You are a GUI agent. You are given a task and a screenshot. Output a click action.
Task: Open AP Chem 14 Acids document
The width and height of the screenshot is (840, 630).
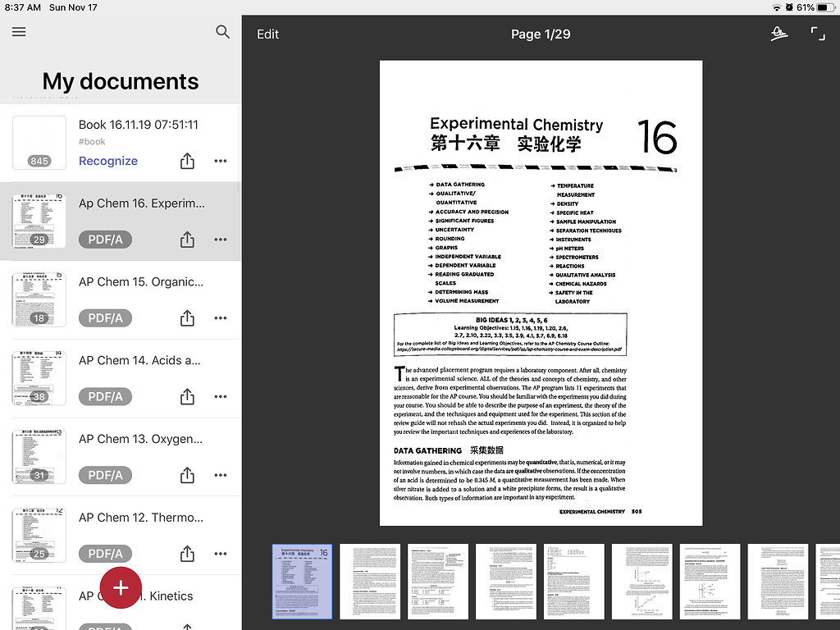coord(140,361)
